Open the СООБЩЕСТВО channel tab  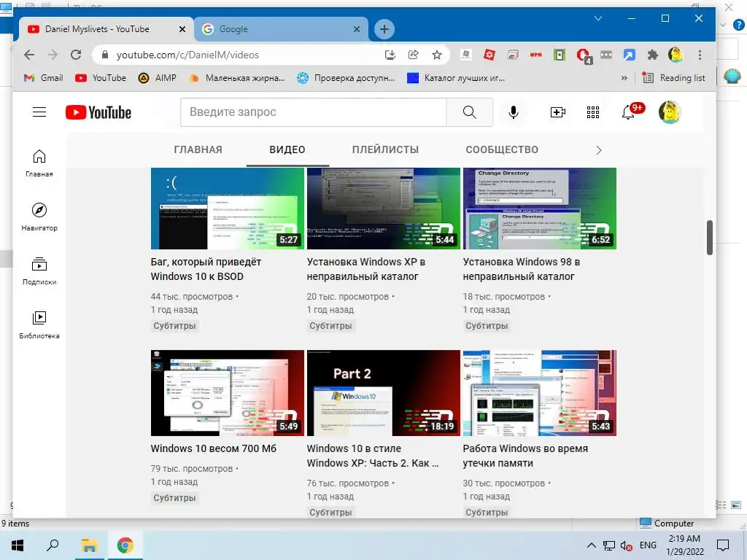coord(502,149)
